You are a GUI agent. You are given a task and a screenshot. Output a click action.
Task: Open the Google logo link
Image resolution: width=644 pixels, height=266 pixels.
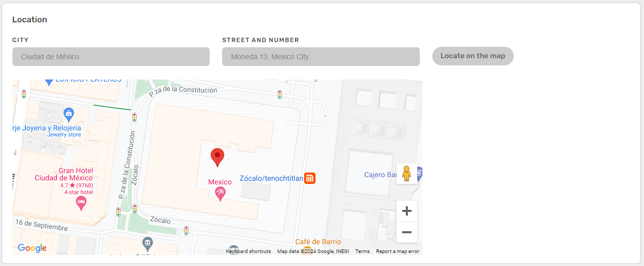32,248
